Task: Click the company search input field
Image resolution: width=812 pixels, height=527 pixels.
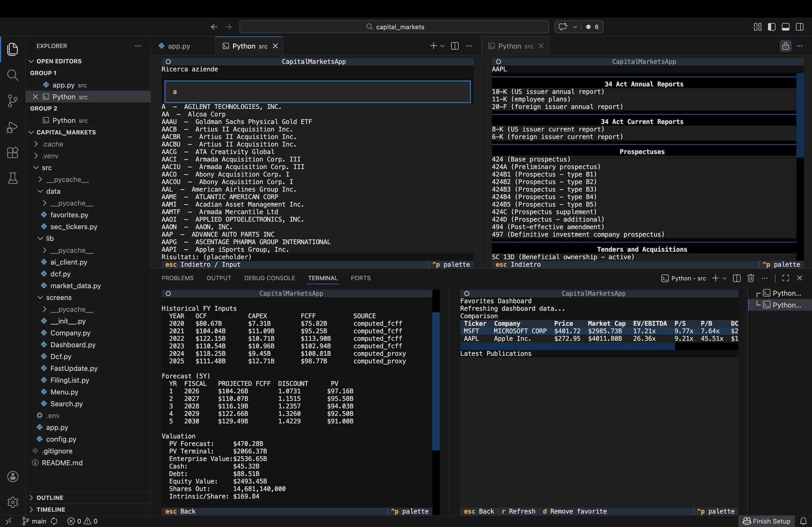Action: coord(317,92)
